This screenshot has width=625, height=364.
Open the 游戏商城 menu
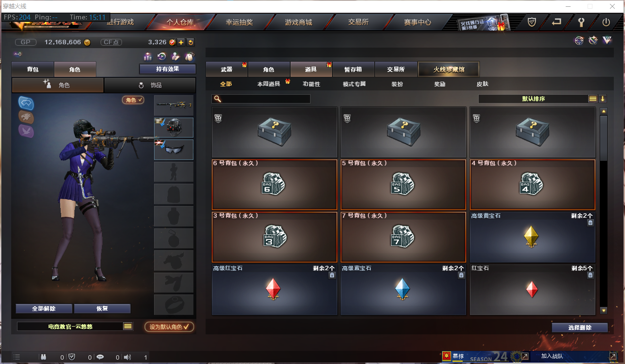tap(298, 22)
